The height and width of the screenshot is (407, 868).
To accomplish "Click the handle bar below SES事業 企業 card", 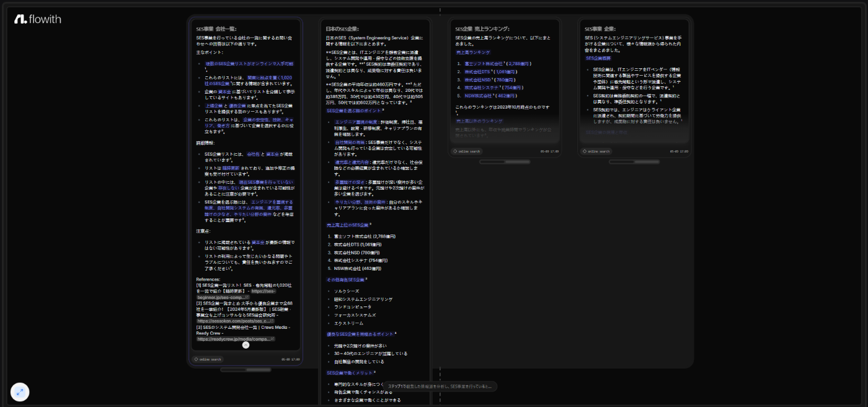I will [x=634, y=162].
